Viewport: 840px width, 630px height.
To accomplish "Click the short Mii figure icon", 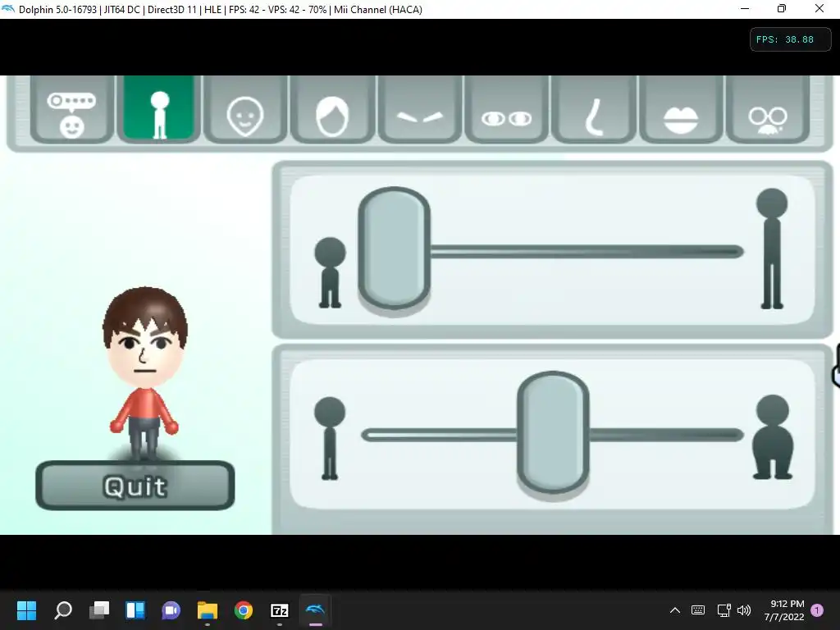I will pos(330,272).
